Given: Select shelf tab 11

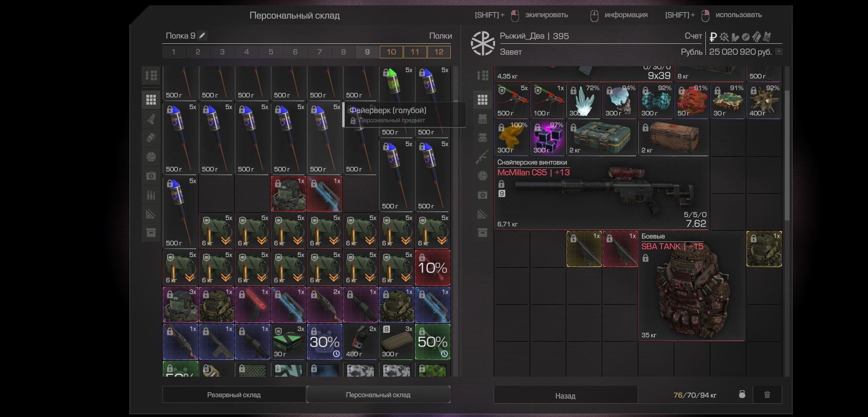Looking at the screenshot, I should tap(415, 52).
